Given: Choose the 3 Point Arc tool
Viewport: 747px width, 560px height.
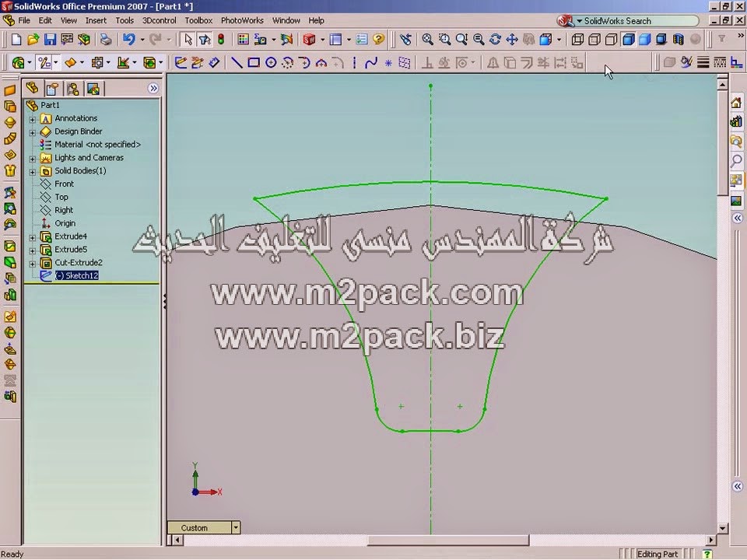Looking at the screenshot, I should [x=321, y=62].
